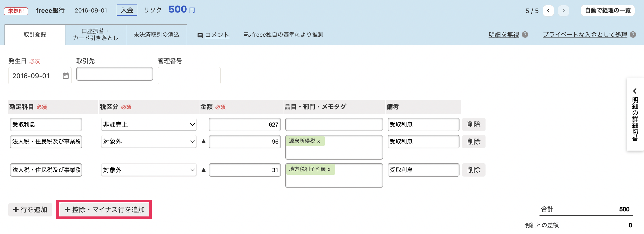The height and width of the screenshot is (234, 644).
Task: Switch to 未決済取引の消込 tab
Action: pos(156,35)
